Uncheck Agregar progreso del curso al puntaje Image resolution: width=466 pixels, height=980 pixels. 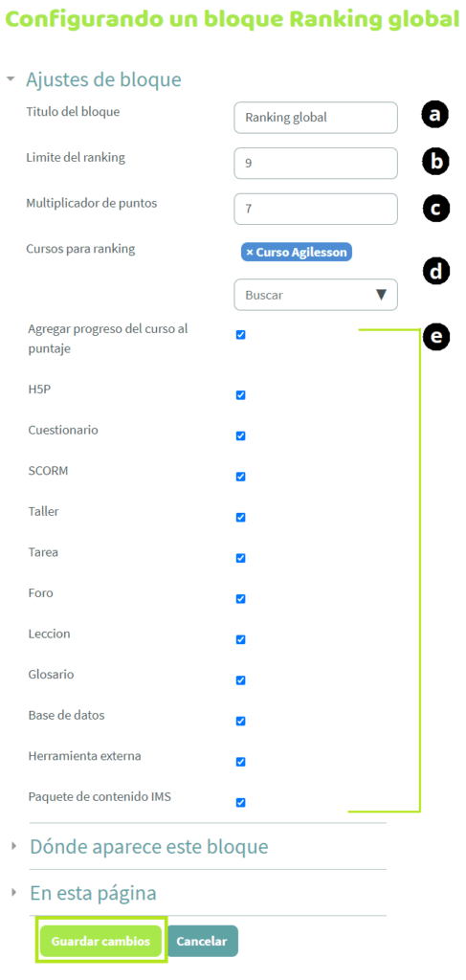[240, 335]
